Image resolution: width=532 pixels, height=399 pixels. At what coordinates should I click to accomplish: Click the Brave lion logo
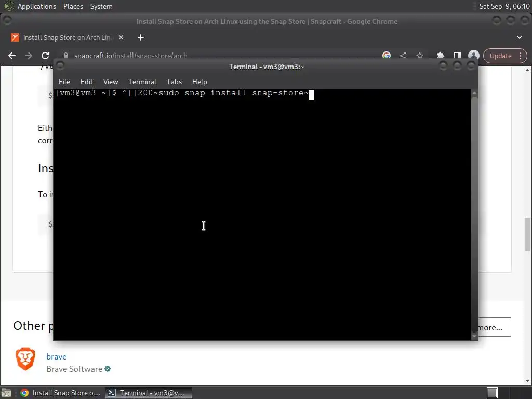[x=25, y=358]
